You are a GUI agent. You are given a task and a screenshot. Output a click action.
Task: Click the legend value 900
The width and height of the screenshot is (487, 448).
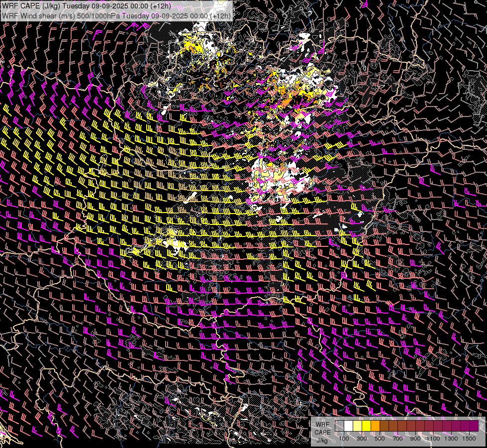pos(415,439)
